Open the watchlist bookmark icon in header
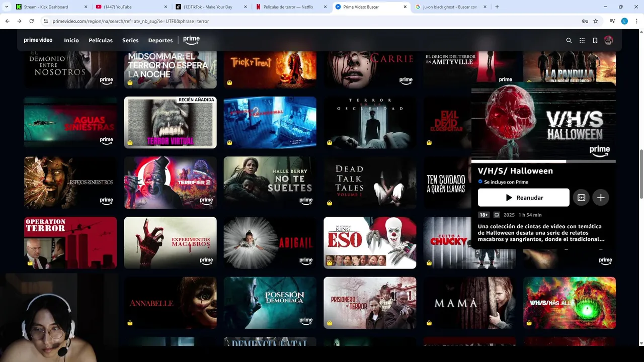644x362 pixels. pos(595,40)
